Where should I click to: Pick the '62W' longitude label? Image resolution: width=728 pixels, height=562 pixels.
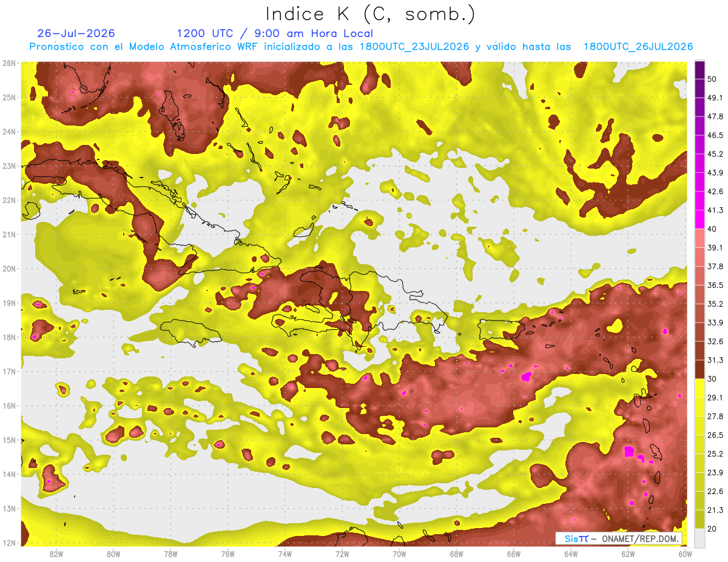(x=628, y=554)
